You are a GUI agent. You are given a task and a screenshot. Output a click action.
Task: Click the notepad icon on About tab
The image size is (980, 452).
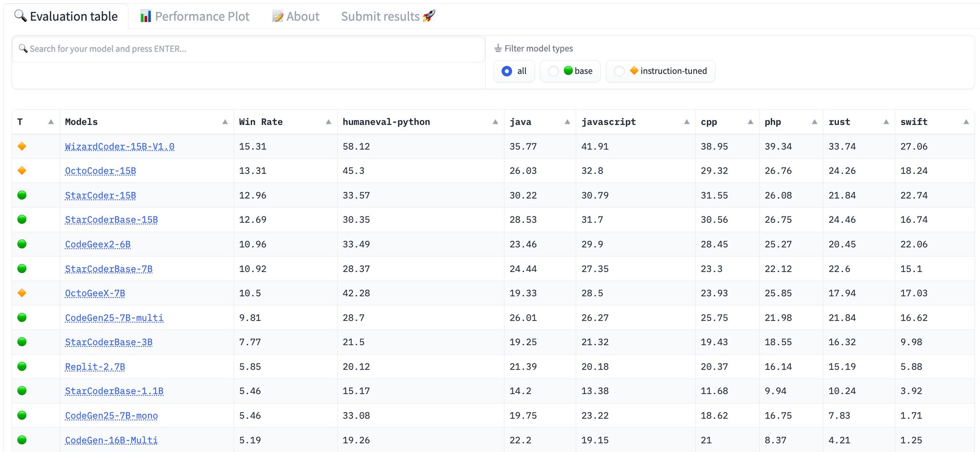[x=278, y=16]
